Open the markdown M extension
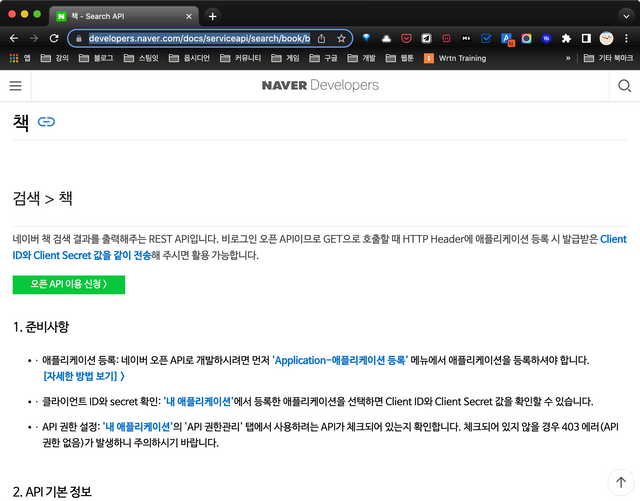 click(466, 38)
